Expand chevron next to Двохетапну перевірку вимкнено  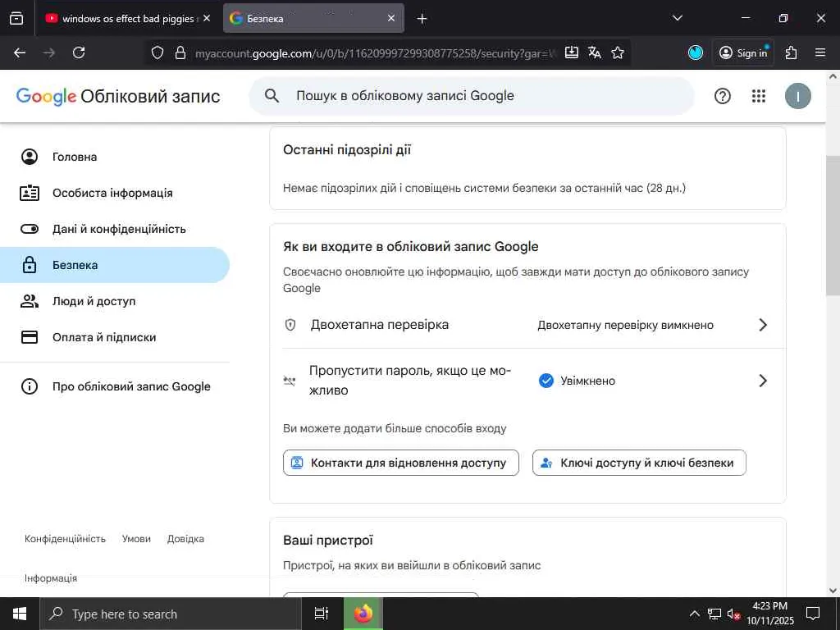(764, 325)
